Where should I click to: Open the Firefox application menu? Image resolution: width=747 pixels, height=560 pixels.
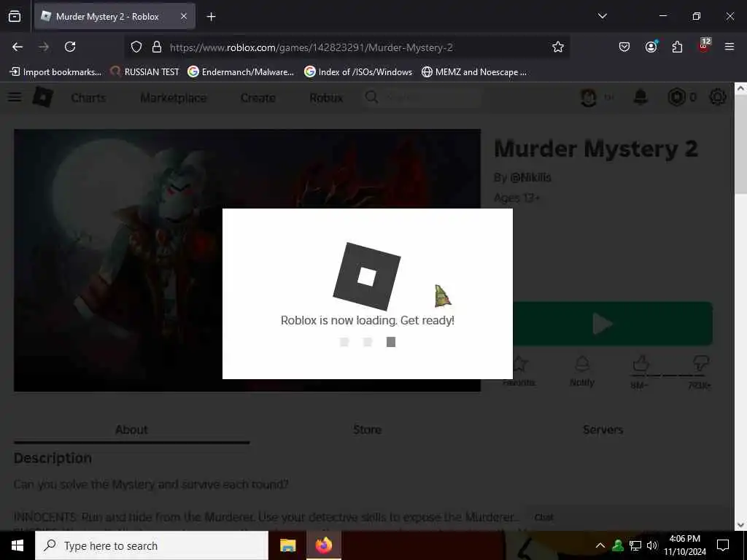(x=729, y=47)
